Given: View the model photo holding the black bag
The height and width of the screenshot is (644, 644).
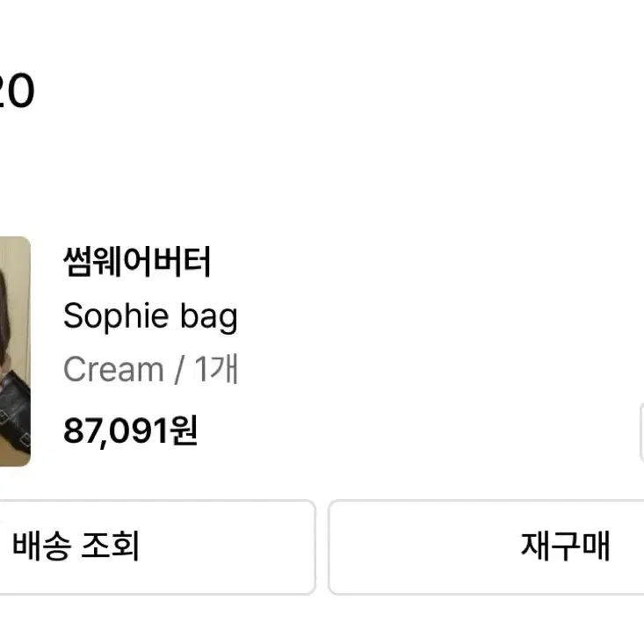Looking at the screenshot, I should pos(15,351).
